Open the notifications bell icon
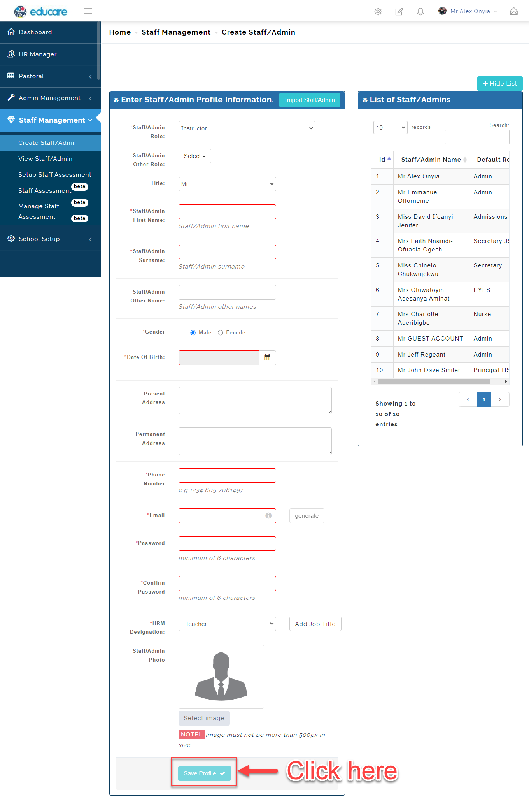The height and width of the screenshot is (812, 529). click(x=420, y=11)
